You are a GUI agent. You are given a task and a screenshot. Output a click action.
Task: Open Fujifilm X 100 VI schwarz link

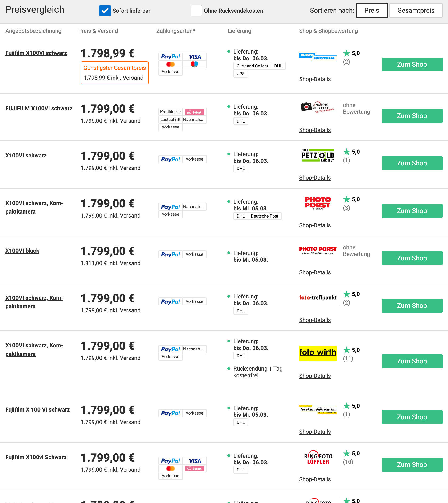(x=37, y=410)
